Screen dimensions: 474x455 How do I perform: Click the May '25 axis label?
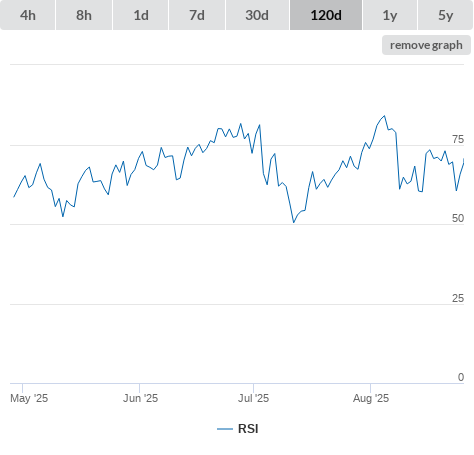(29, 398)
